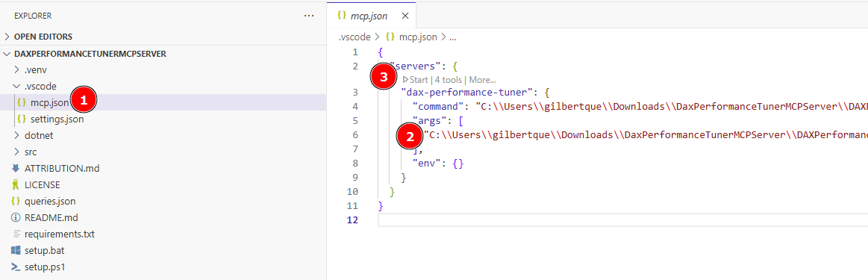The width and height of the screenshot is (868, 280).
Task: Click the JSON icon next to queries.json
Action: click(x=16, y=201)
